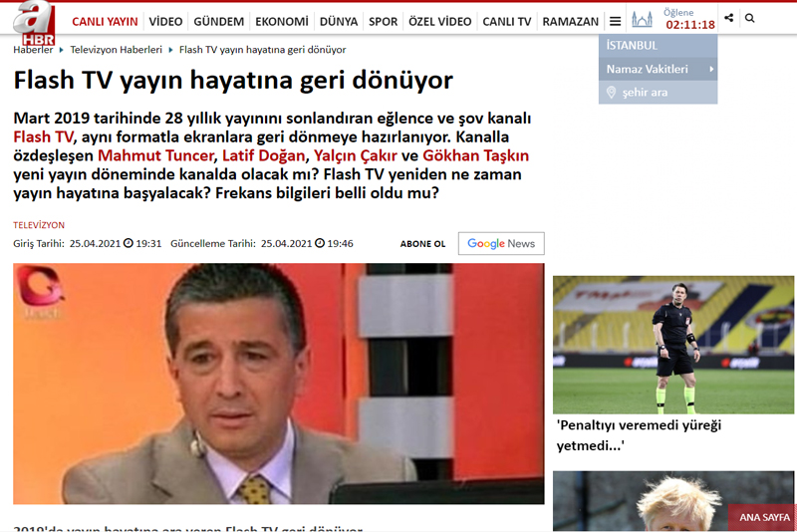
Task: Click the Google News subscribe button
Action: pos(501,244)
